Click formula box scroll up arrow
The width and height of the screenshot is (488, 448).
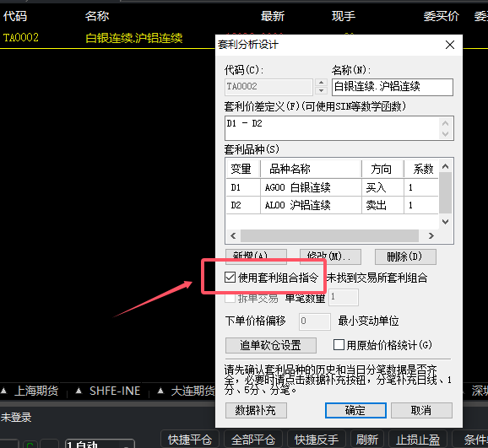pyautogui.click(x=445, y=123)
